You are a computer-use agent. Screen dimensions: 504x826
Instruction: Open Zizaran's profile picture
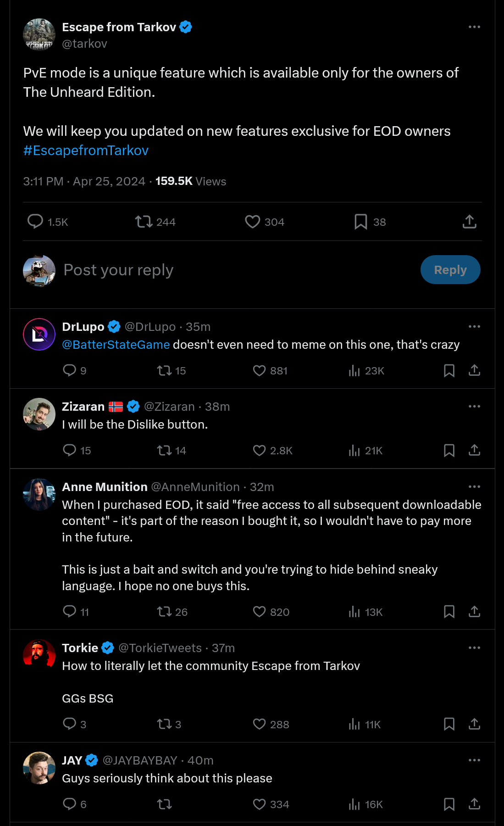click(39, 414)
